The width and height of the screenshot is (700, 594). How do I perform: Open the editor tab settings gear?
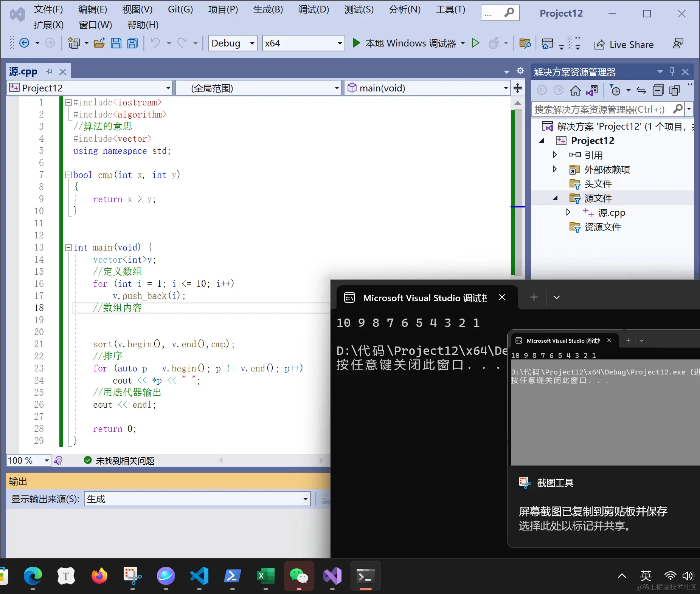click(x=520, y=71)
